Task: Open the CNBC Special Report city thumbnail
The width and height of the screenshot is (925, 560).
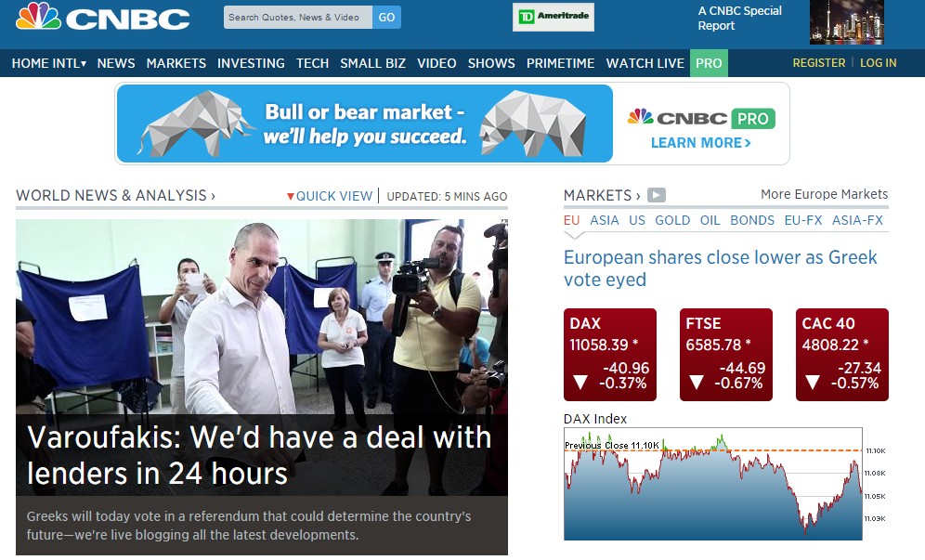Action: click(x=847, y=22)
